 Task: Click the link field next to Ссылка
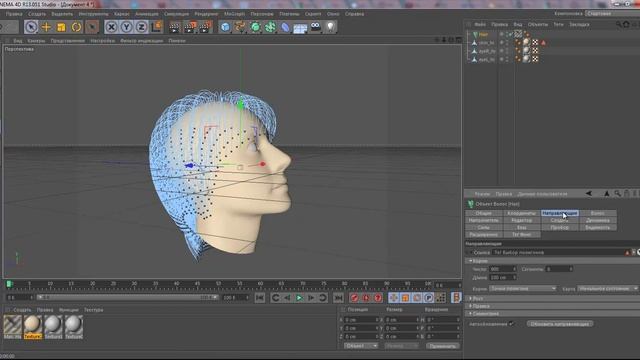click(558, 253)
